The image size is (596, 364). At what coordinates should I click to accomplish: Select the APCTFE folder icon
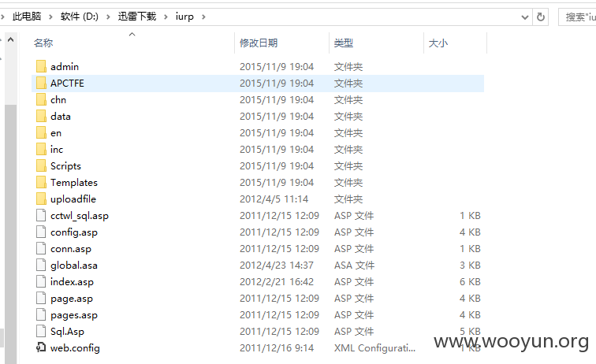42,84
